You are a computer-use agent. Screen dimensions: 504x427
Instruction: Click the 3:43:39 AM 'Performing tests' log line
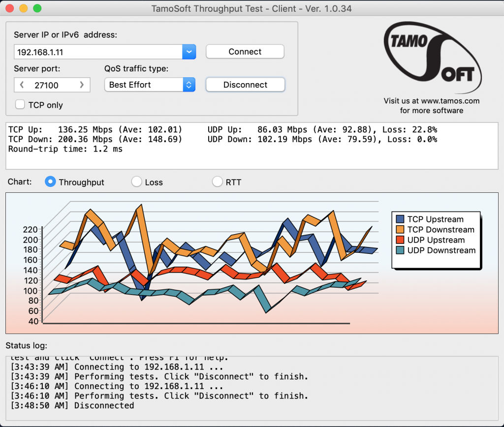pos(159,376)
